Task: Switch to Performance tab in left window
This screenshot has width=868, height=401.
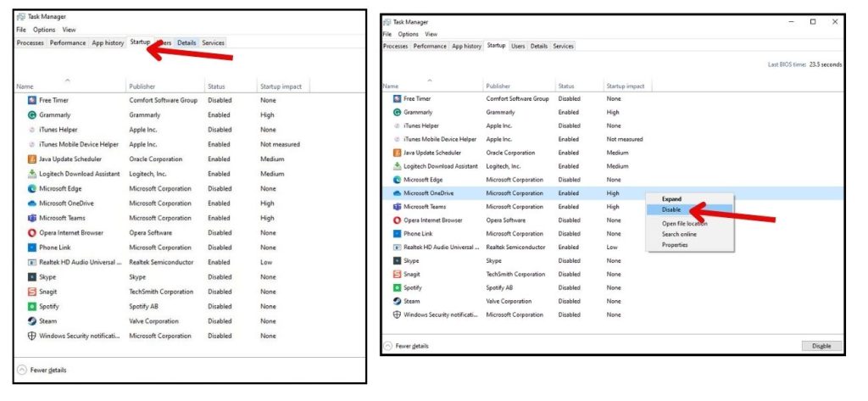Action: point(68,42)
